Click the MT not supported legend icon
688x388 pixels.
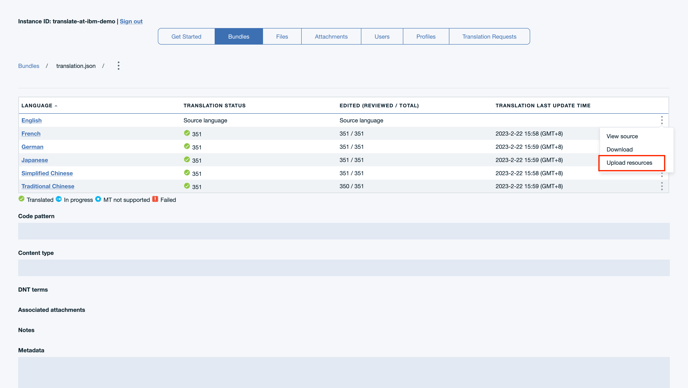pyautogui.click(x=98, y=199)
